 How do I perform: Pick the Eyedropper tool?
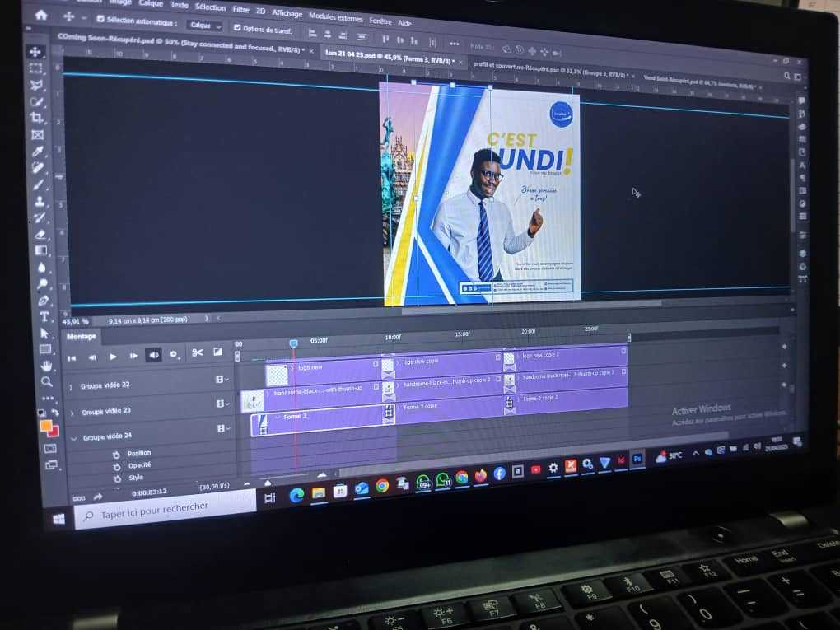point(38,151)
